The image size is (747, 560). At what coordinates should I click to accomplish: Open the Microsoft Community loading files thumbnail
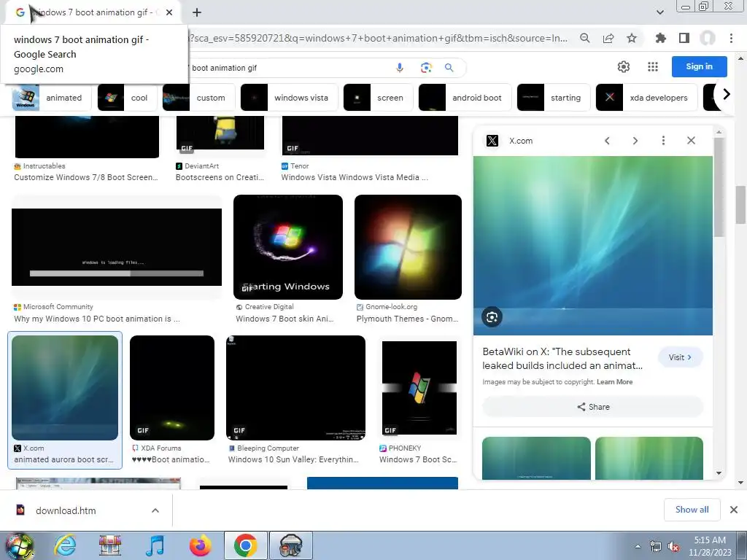point(117,247)
